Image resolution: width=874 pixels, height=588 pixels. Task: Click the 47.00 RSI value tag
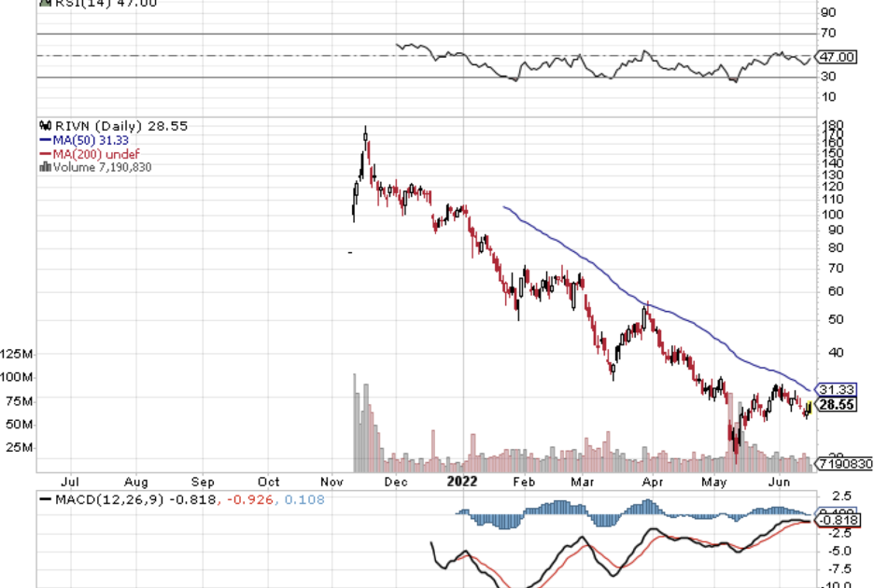[835, 56]
